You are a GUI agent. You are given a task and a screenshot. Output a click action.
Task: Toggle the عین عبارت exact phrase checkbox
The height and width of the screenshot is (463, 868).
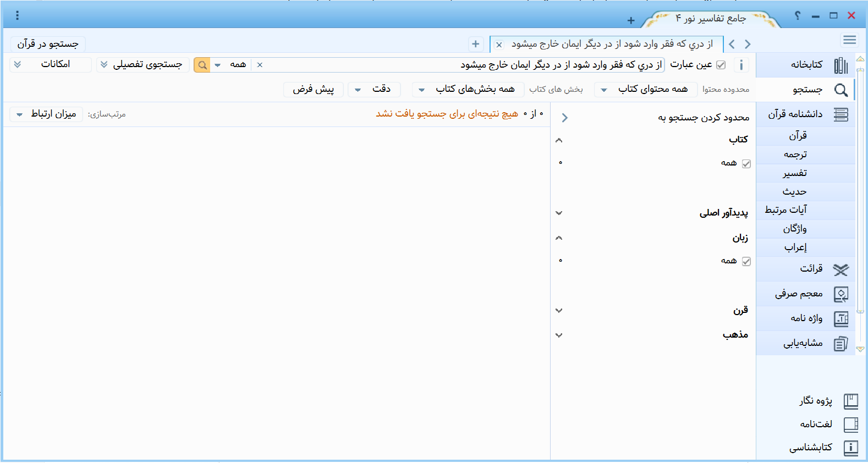click(721, 65)
